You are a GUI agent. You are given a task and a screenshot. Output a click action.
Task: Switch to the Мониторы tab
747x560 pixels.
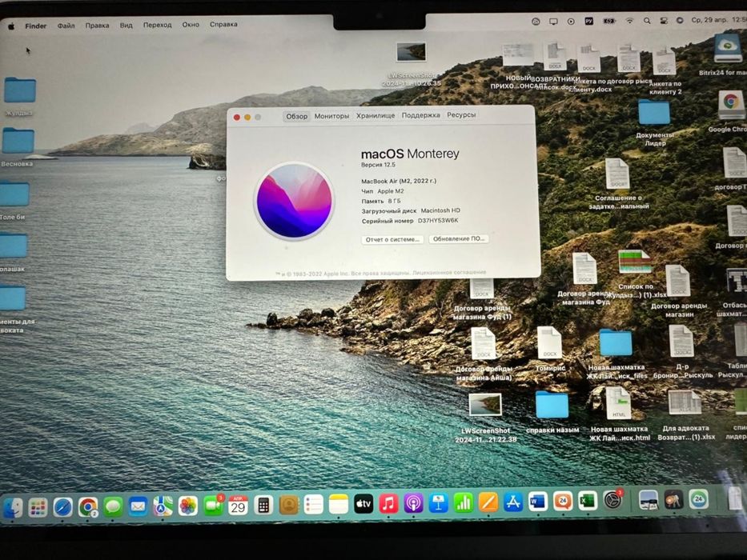click(x=331, y=116)
